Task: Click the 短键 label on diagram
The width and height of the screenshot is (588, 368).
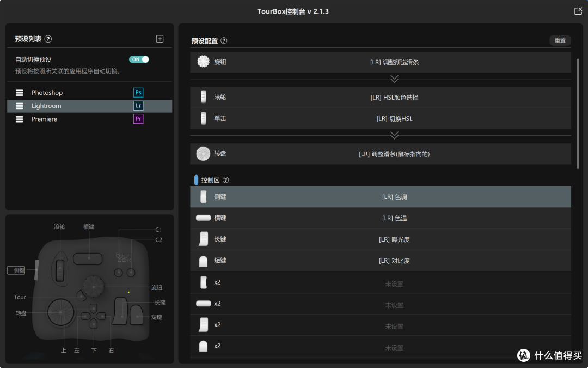Action: click(x=157, y=317)
